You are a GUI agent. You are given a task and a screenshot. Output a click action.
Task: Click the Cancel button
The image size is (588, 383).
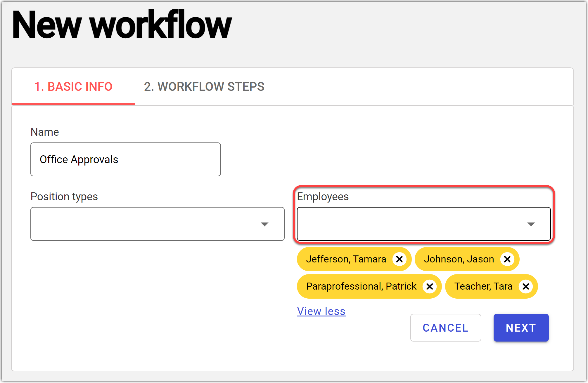[445, 328]
